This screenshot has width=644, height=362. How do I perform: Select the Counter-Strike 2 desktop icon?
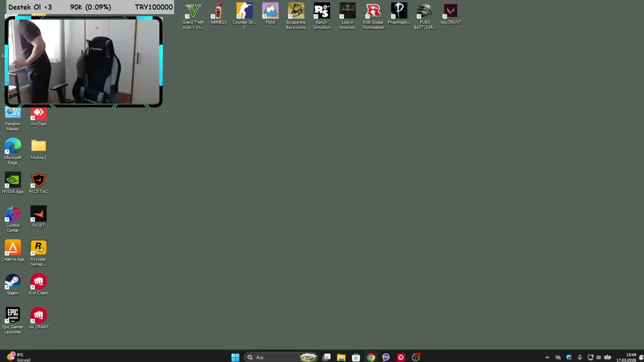[244, 17]
